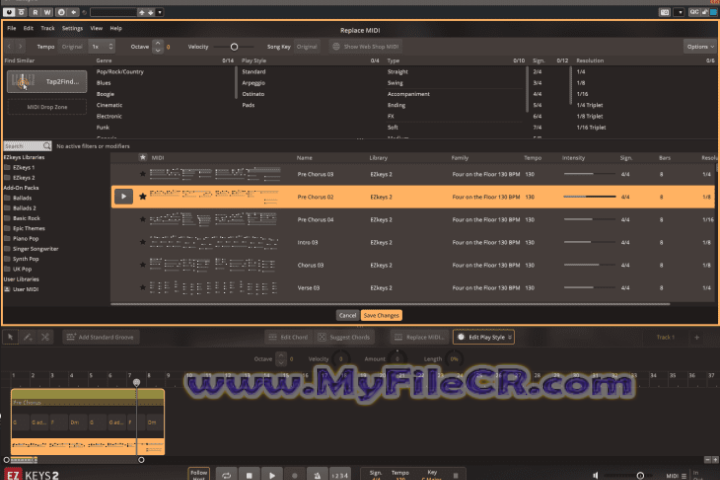Open the Tempo Original selector
The width and height of the screenshot is (720, 480).
(x=72, y=46)
